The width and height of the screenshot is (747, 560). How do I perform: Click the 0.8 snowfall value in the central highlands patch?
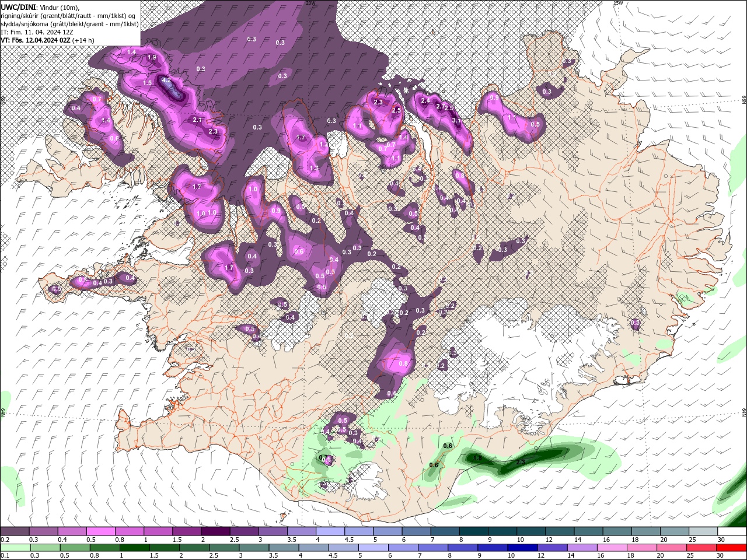click(403, 363)
